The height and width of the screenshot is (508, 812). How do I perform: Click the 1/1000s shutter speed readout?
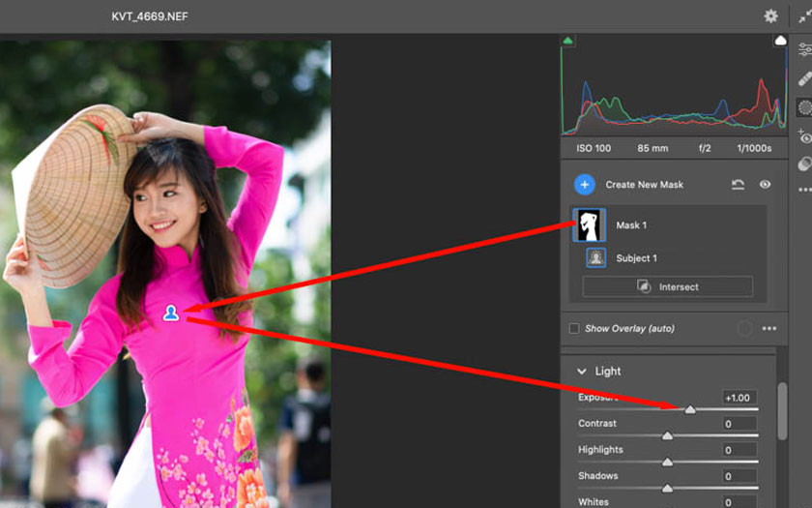pos(754,148)
